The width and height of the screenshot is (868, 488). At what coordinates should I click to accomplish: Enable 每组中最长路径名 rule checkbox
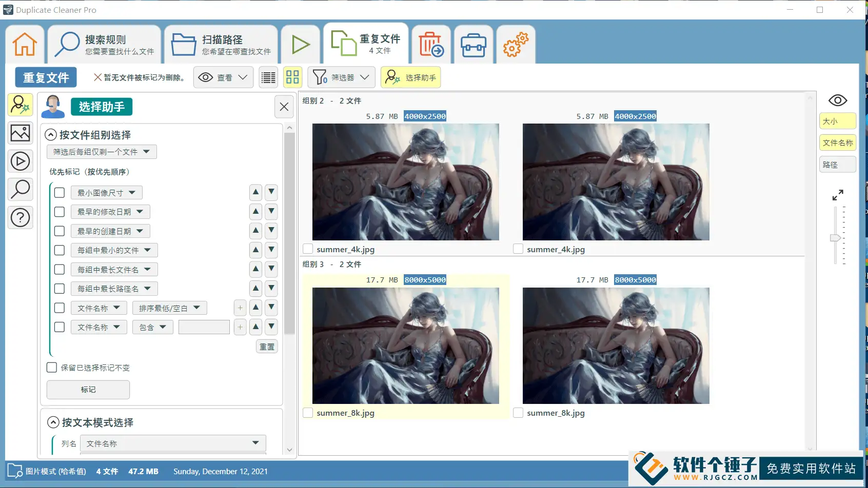point(60,289)
